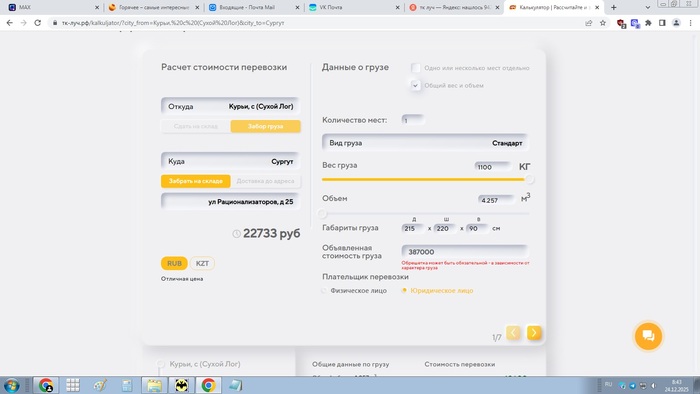
Task: Switch currency to KZT
Action: pos(202,263)
